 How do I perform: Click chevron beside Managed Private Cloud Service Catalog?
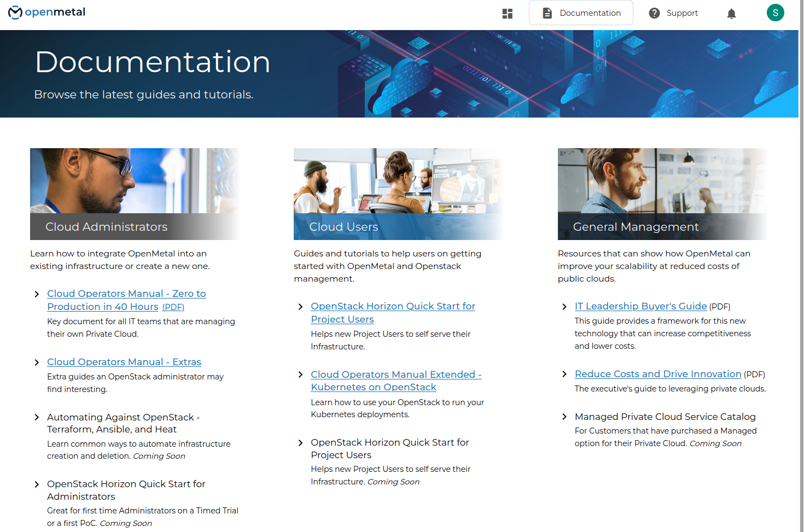click(x=564, y=417)
